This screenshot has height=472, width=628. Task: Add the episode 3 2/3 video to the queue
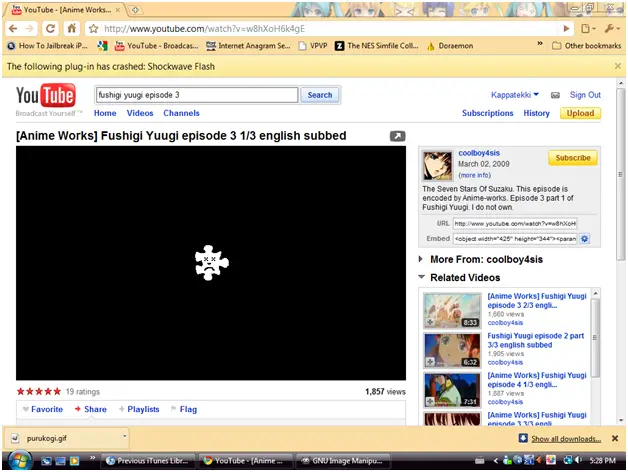(430, 322)
